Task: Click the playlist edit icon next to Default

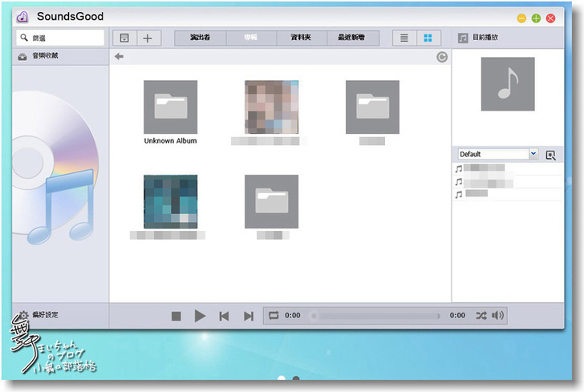Action: [551, 156]
